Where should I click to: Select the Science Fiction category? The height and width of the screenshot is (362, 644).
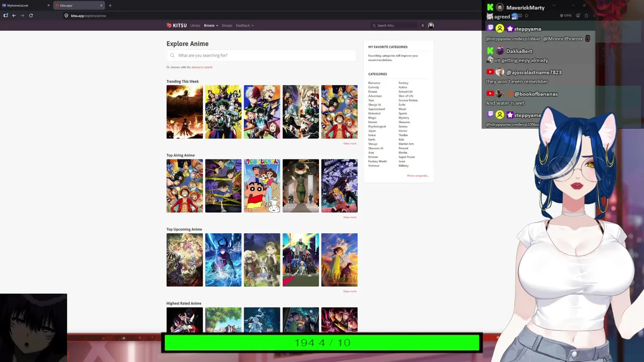tap(408, 101)
